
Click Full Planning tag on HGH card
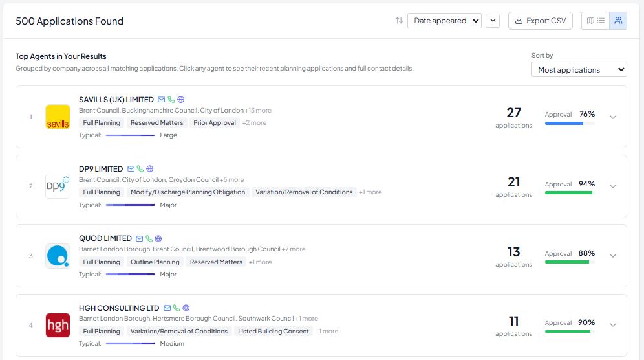point(102,332)
